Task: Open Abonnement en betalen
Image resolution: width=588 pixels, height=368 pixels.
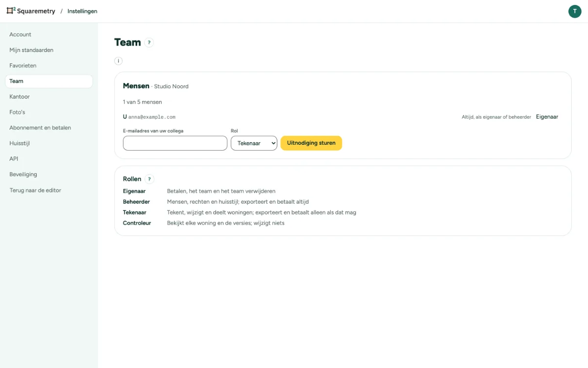Action: 49,128
